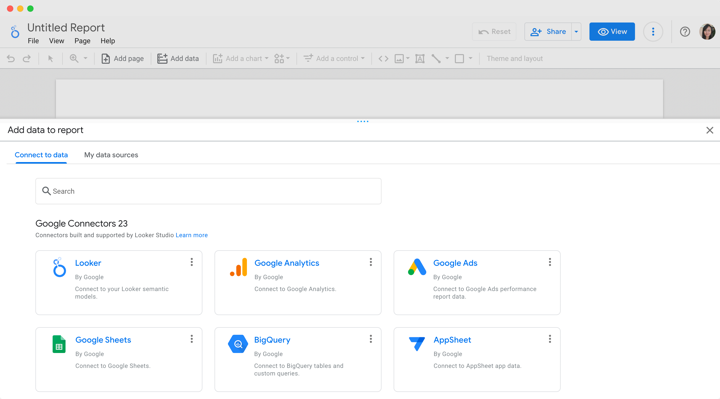Expand the line tool dropdown arrow
The image size is (720, 399).
click(447, 58)
